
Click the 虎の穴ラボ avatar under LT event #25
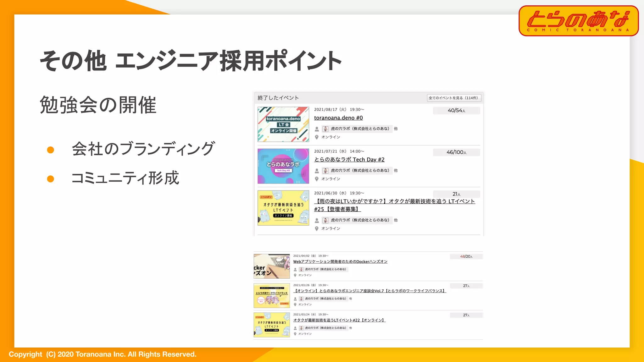[325, 220]
